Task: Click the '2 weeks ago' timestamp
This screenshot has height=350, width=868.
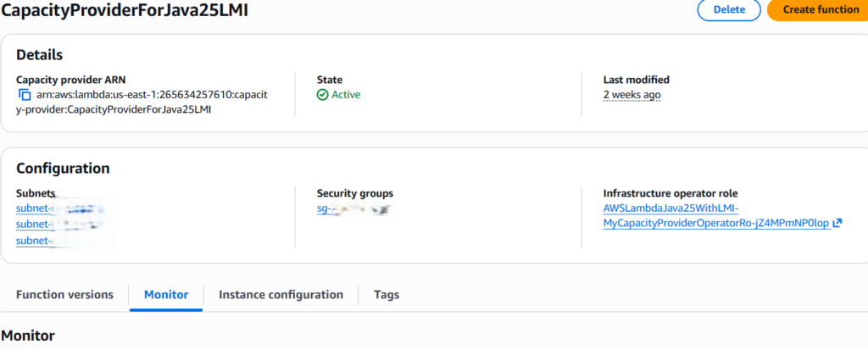Action: coord(632,95)
